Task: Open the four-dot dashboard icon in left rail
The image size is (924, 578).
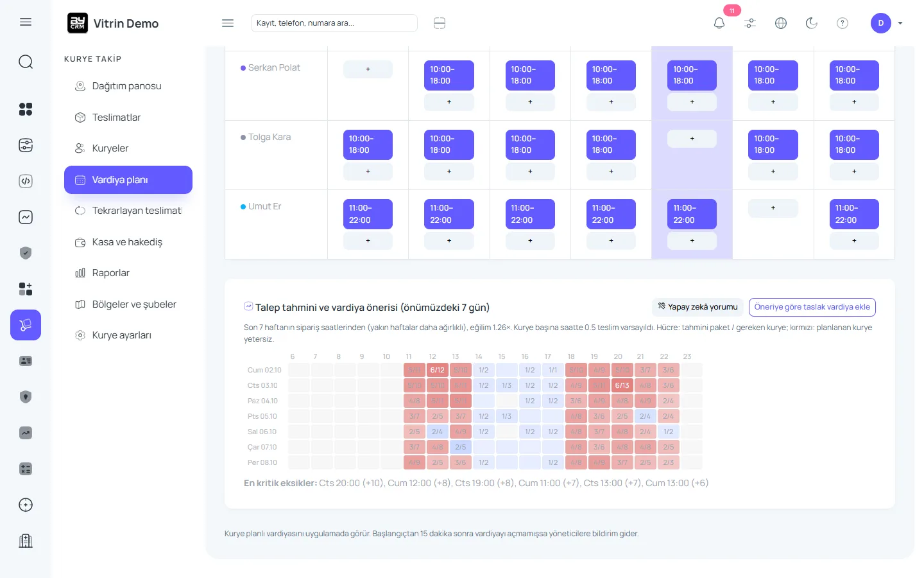Action: pyautogui.click(x=26, y=109)
